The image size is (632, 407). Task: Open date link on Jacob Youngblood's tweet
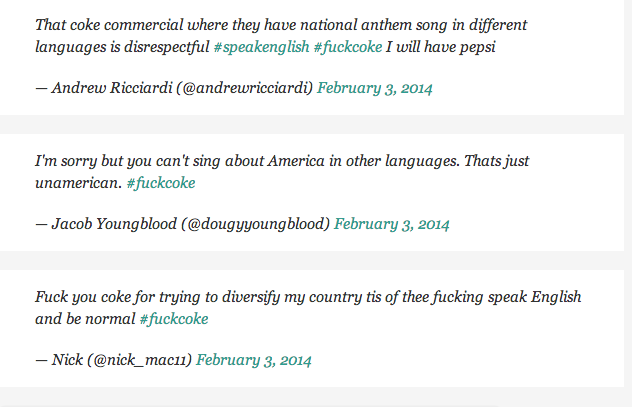click(392, 225)
